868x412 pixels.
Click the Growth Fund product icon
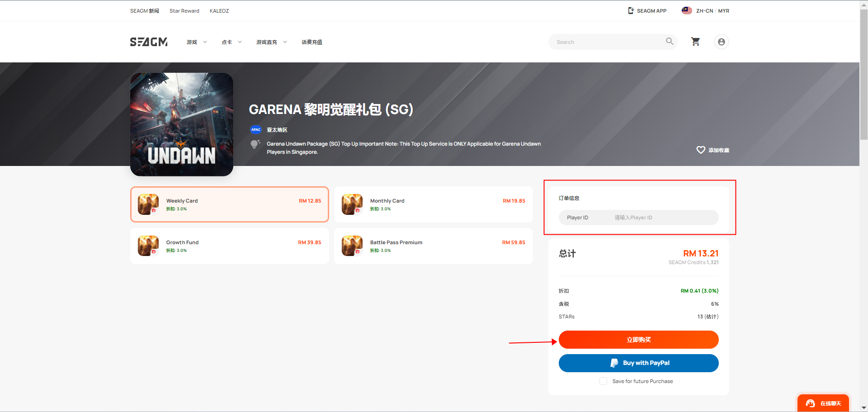pyautogui.click(x=148, y=246)
